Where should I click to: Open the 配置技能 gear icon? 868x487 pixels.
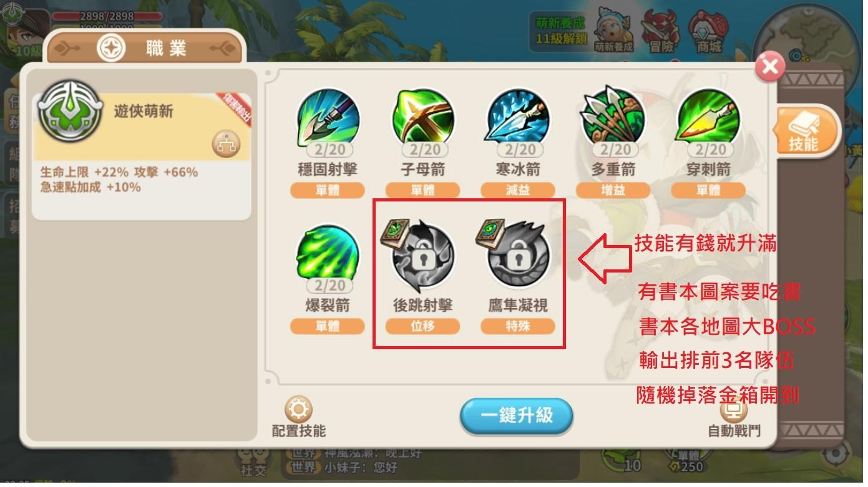pyautogui.click(x=298, y=410)
